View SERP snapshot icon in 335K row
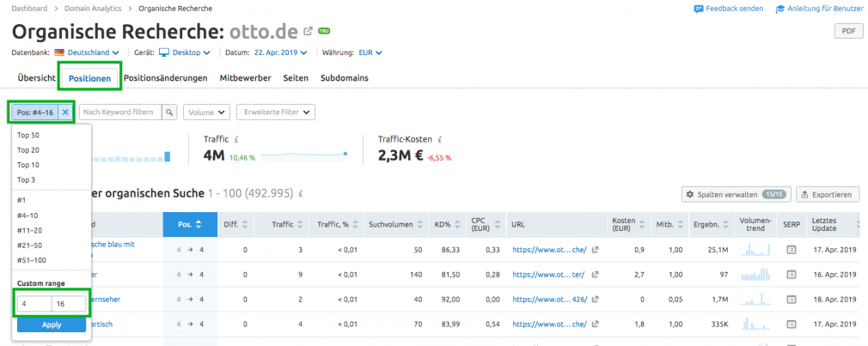The height and width of the screenshot is (346, 868). click(x=792, y=324)
